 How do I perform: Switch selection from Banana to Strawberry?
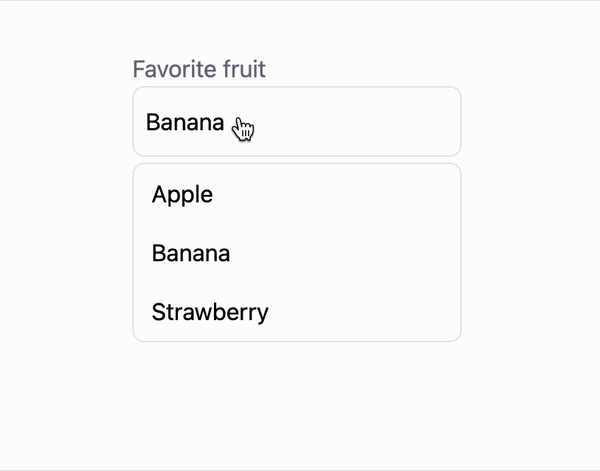coord(297,312)
